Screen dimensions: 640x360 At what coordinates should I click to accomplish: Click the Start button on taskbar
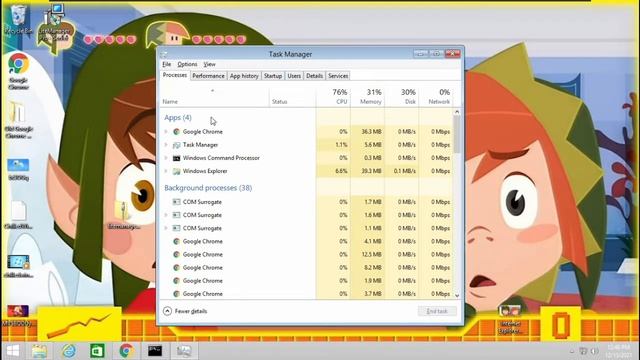click(13, 351)
